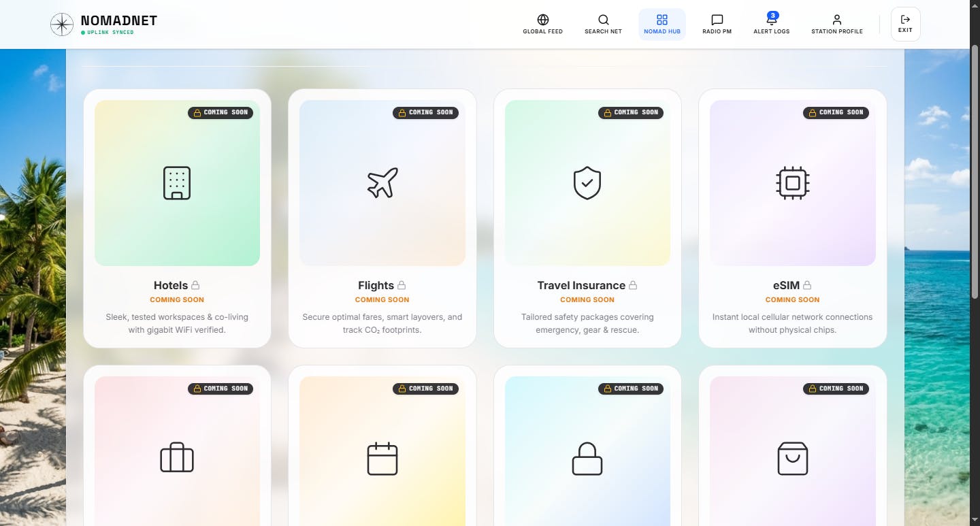
Task: Click the eSIM chip icon
Action: pyautogui.click(x=793, y=183)
